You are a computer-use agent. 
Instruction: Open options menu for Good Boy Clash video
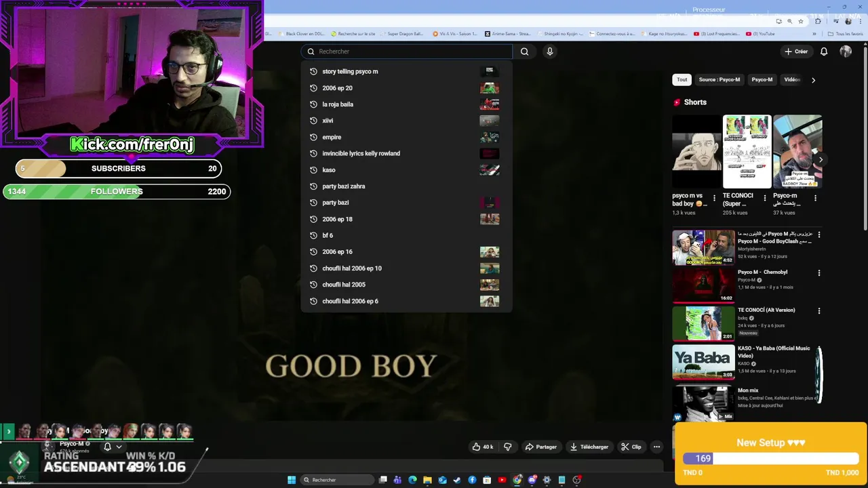(x=819, y=235)
